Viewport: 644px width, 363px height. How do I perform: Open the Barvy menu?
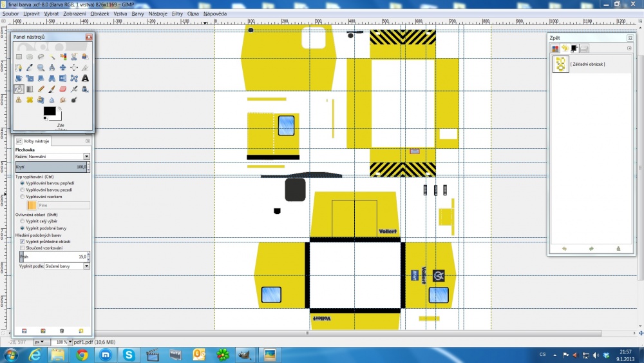click(138, 14)
